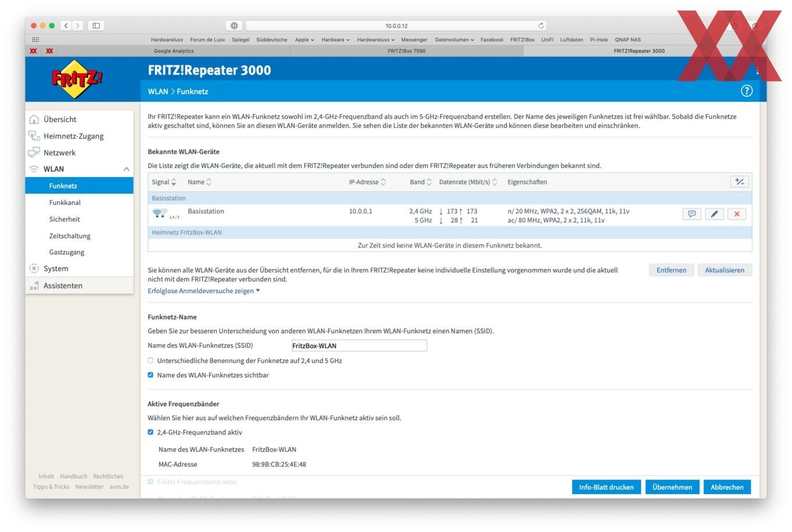This screenshot has width=792, height=532.
Task: Click MAC address 98:9B:CB:25:4E:48
Action: pos(279,464)
